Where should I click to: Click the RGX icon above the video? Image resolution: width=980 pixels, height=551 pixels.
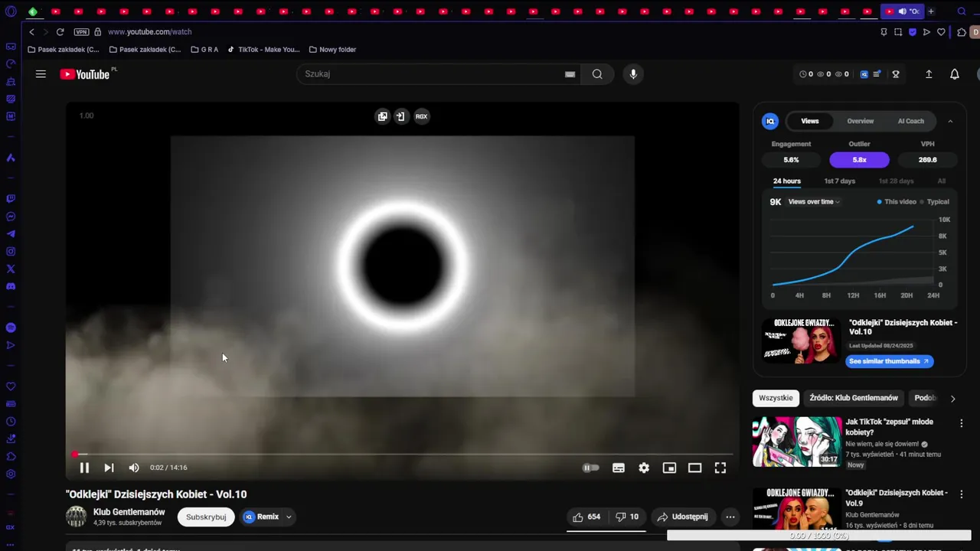click(x=421, y=116)
